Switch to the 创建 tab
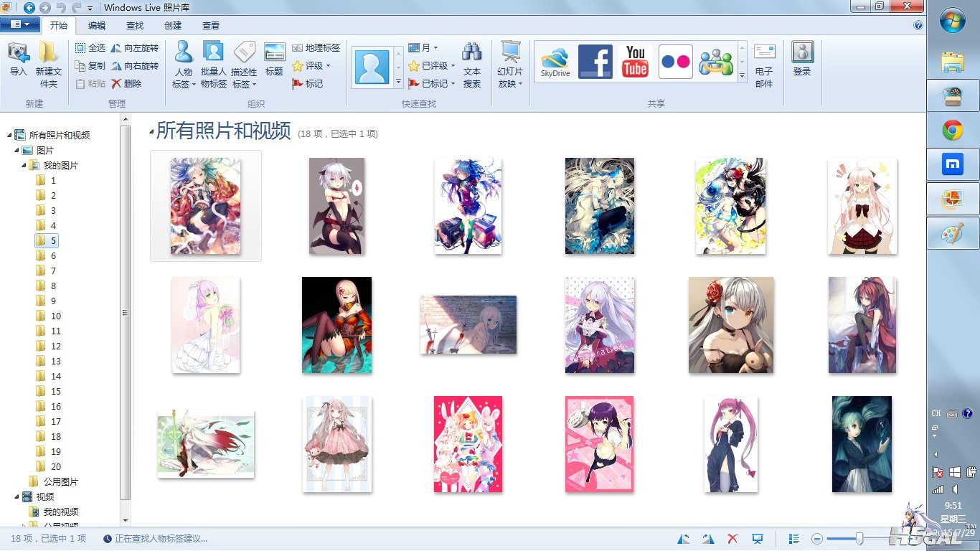Screen dimensions: 980x551 pyautogui.click(x=173, y=26)
